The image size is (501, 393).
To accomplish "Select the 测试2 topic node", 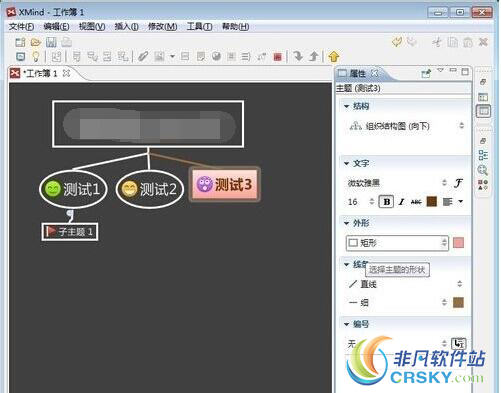I will click(x=150, y=189).
